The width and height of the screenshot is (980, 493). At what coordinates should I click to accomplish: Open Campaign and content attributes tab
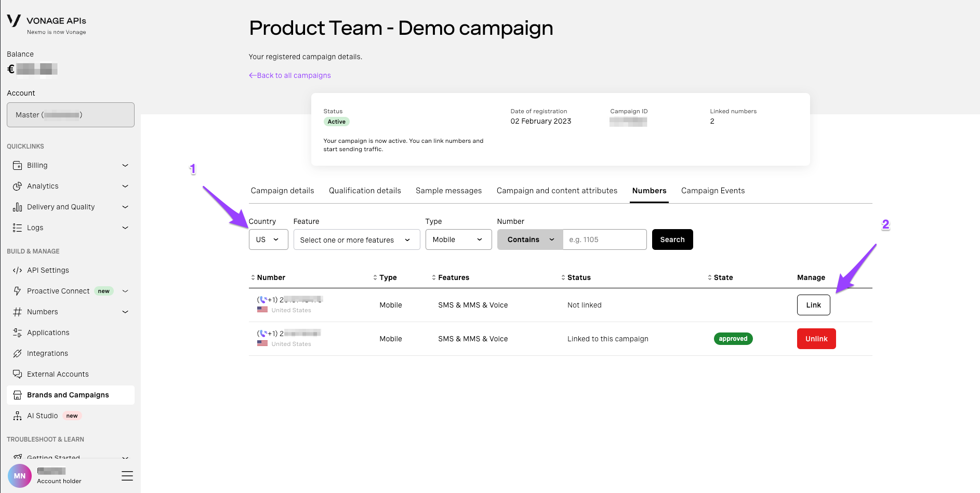[557, 191]
